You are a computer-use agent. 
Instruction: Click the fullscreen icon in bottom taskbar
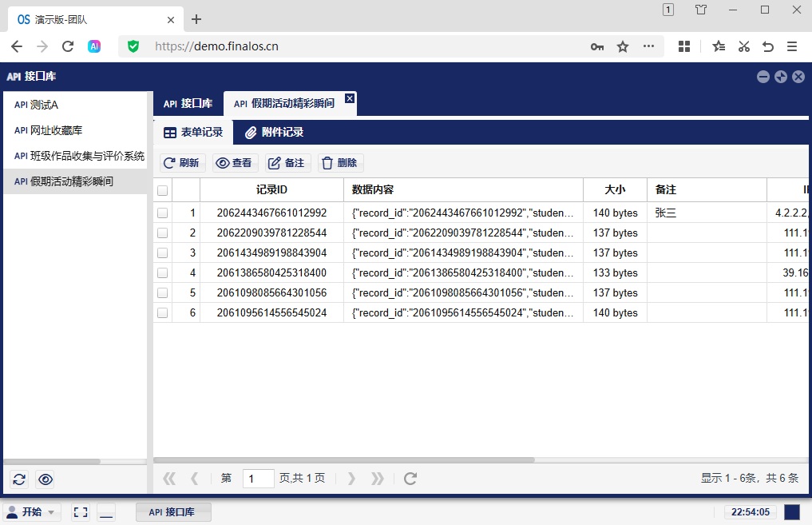tap(81, 512)
